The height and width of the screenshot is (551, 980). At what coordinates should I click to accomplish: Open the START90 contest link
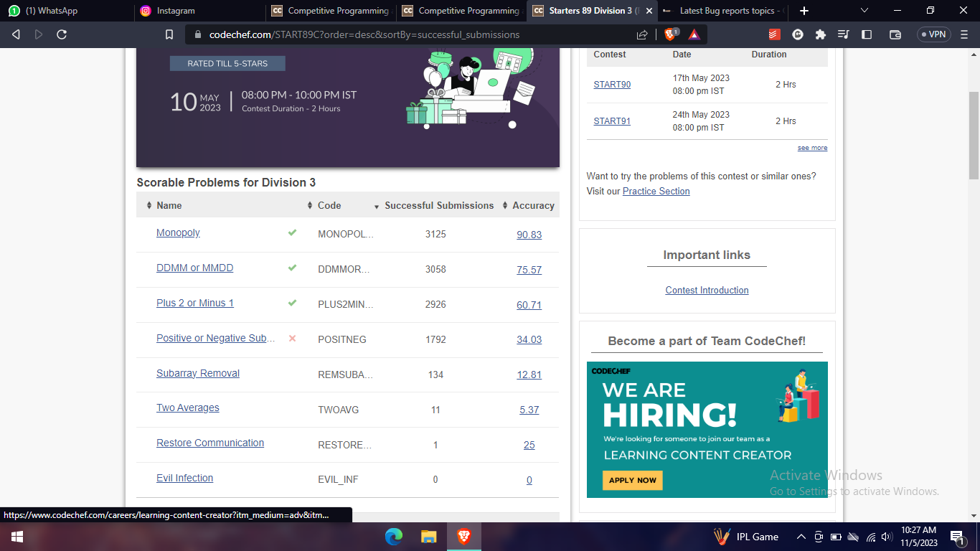[612, 85]
